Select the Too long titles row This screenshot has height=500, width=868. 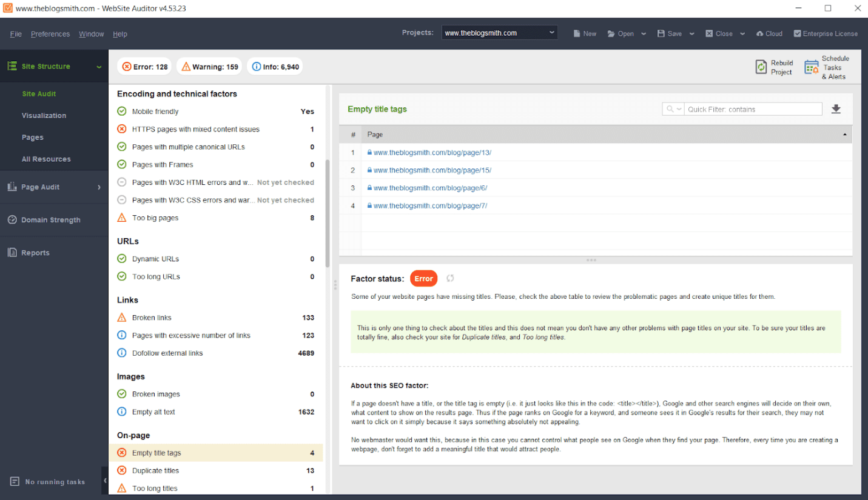point(216,488)
